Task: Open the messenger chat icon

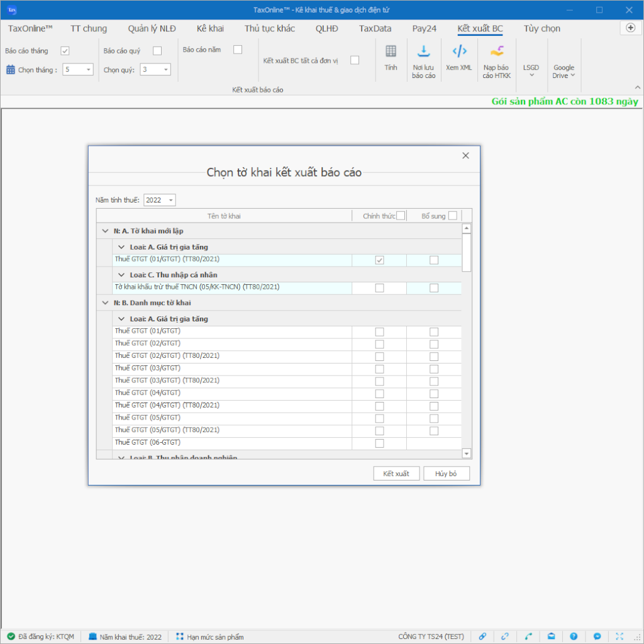Action: point(597,636)
